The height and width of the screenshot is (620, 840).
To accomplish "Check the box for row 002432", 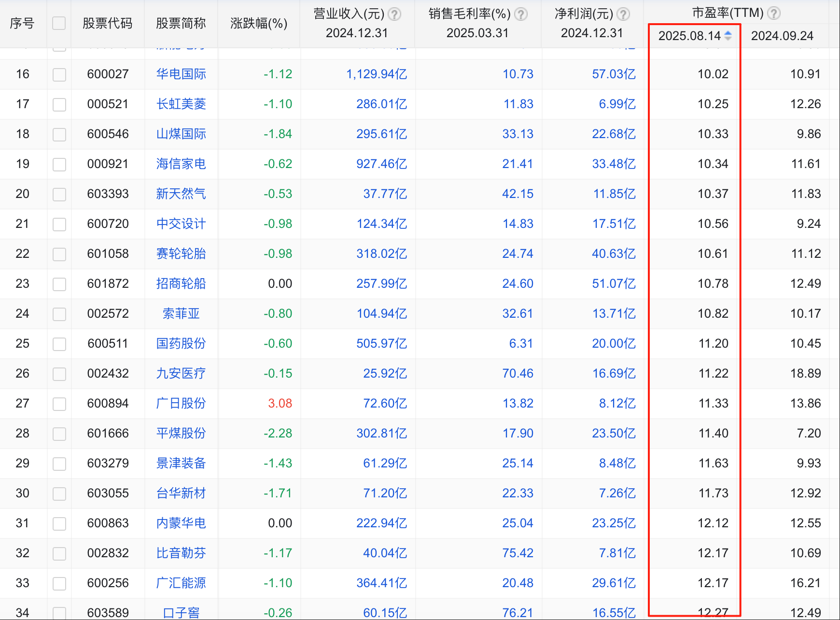I will tap(59, 374).
